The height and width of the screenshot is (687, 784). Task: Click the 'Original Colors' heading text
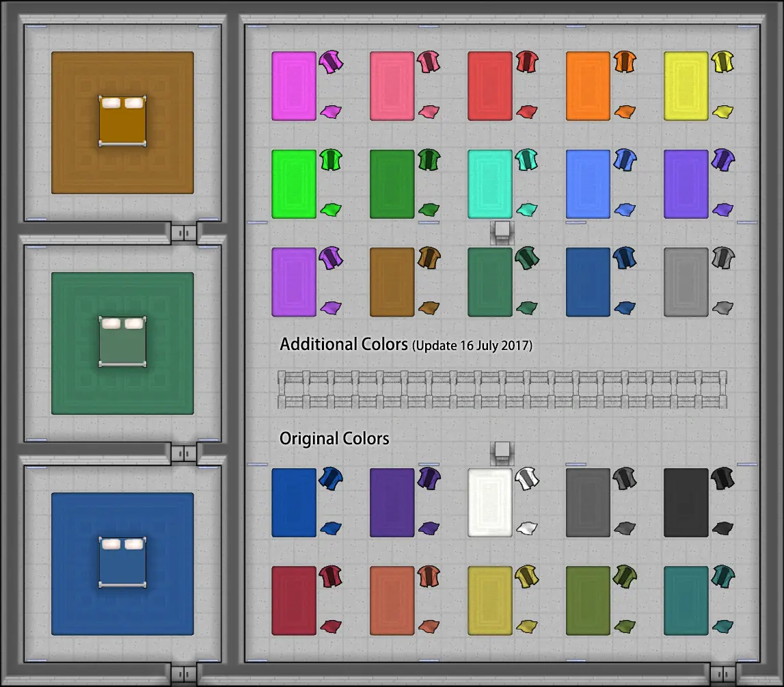coord(334,438)
